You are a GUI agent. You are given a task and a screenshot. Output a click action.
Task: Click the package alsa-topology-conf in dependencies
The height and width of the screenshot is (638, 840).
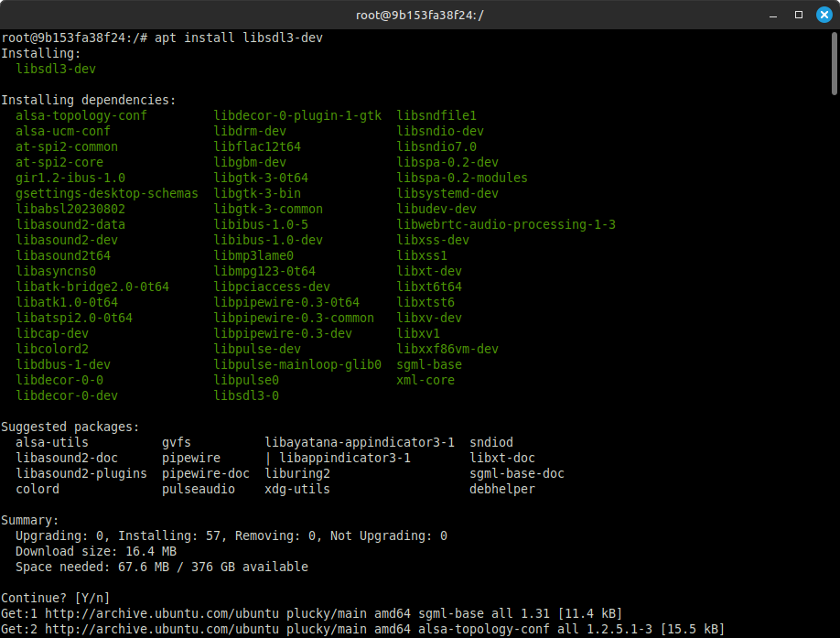81,115
